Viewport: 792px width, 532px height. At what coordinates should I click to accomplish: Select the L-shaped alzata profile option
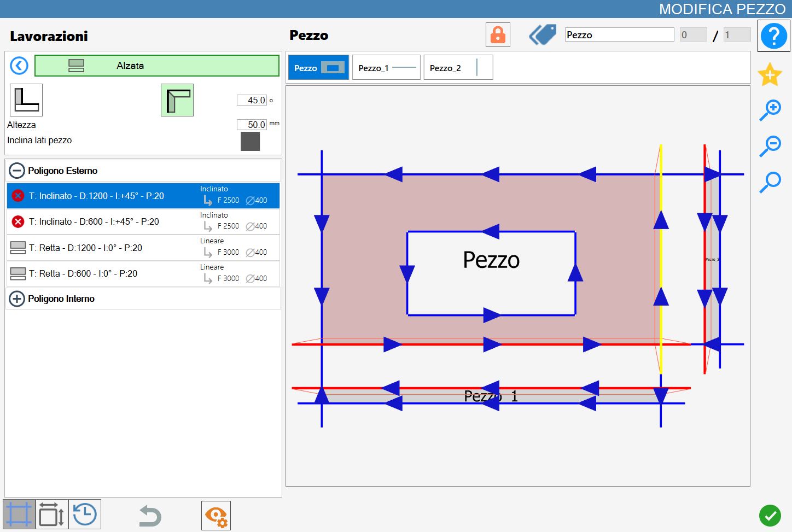point(26,100)
